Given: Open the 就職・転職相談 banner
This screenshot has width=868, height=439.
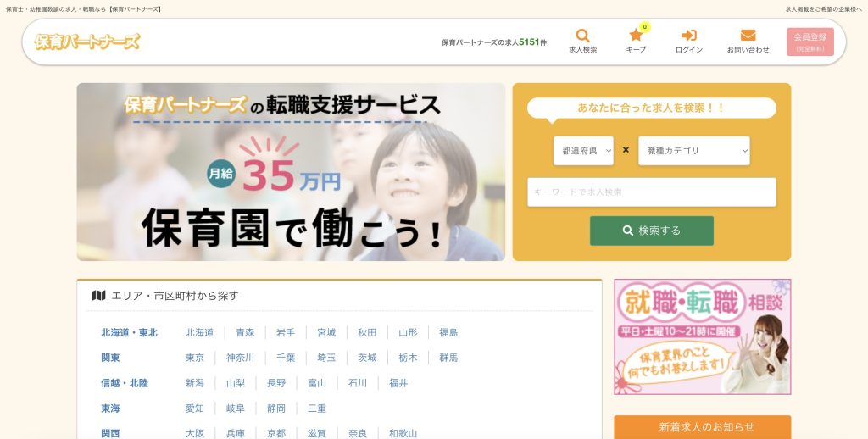Looking at the screenshot, I should pos(703,336).
